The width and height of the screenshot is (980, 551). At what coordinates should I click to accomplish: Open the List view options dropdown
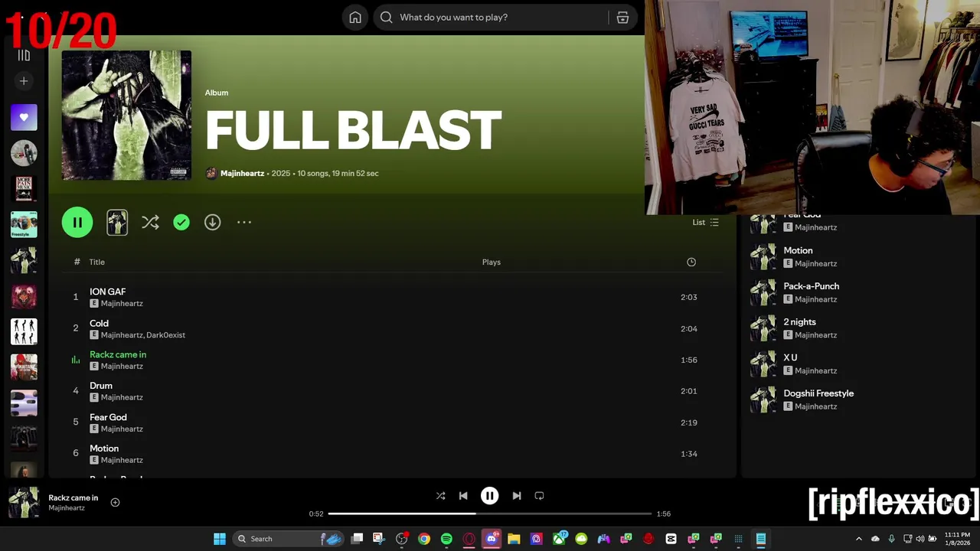[x=705, y=223]
